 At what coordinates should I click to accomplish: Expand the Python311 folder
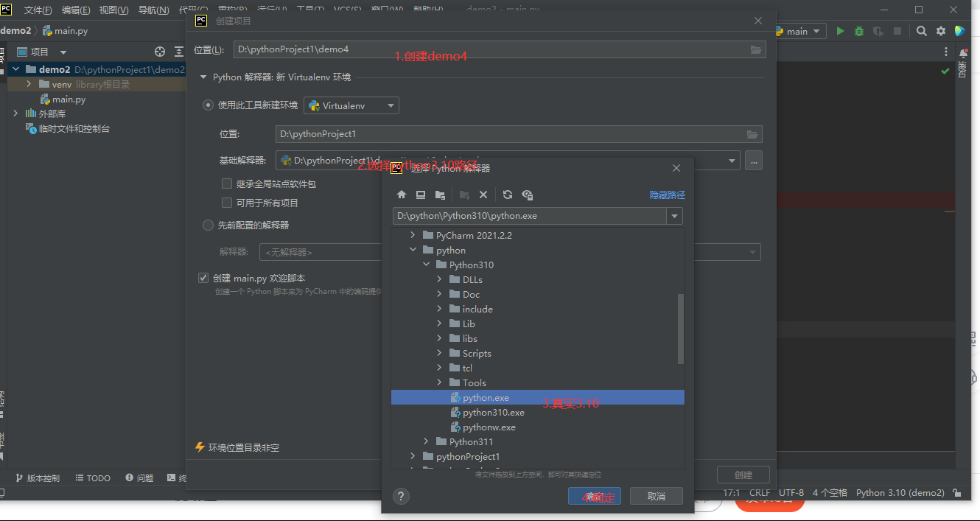click(426, 441)
